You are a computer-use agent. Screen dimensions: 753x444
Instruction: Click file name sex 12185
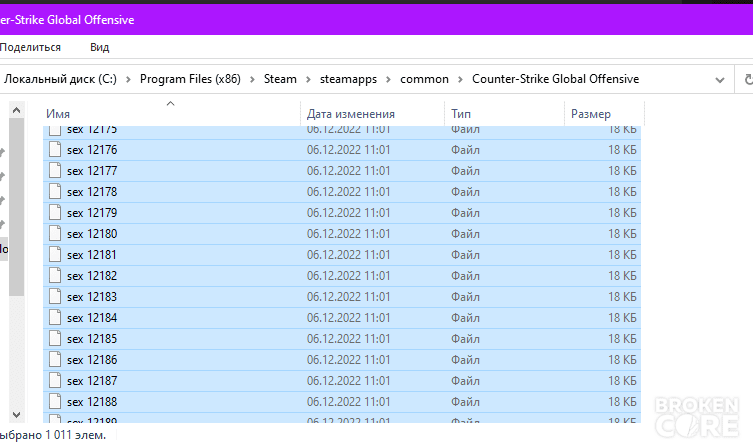pos(92,339)
